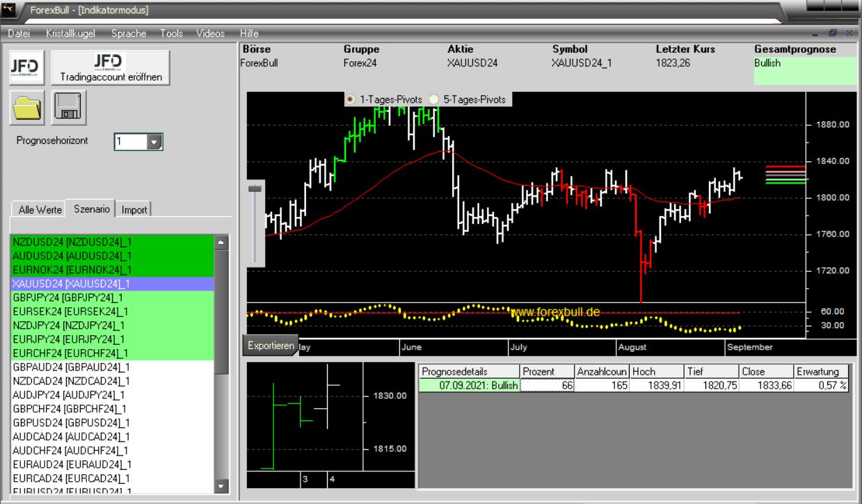The height and width of the screenshot is (504, 862).
Task: Select EURJPY24 in the symbol list
Action: click(x=113, y=339)
